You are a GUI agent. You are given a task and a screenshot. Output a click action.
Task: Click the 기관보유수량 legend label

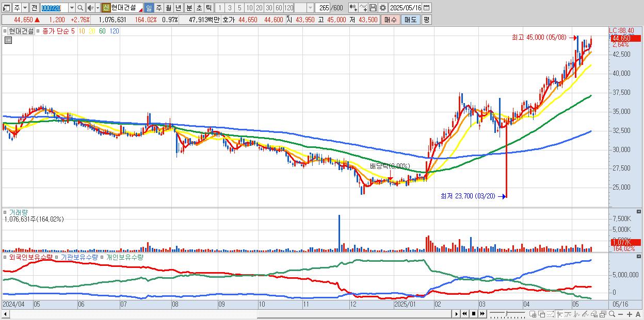point(79,257)
